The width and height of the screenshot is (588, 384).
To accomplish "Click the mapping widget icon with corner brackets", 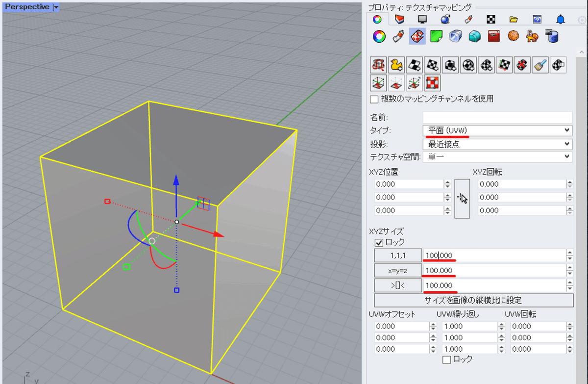I will click(x=415, y=82).
